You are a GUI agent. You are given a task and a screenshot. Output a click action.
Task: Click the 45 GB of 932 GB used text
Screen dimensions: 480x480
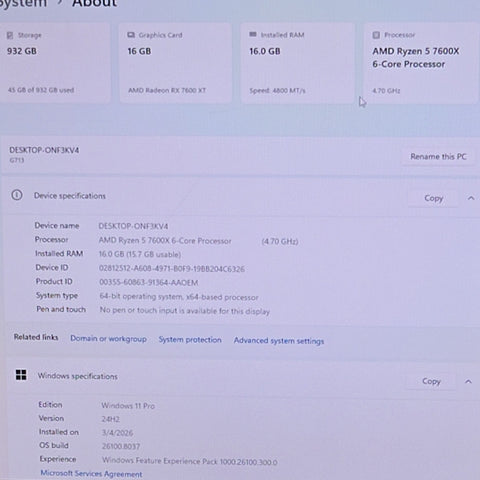pos(41,90)
